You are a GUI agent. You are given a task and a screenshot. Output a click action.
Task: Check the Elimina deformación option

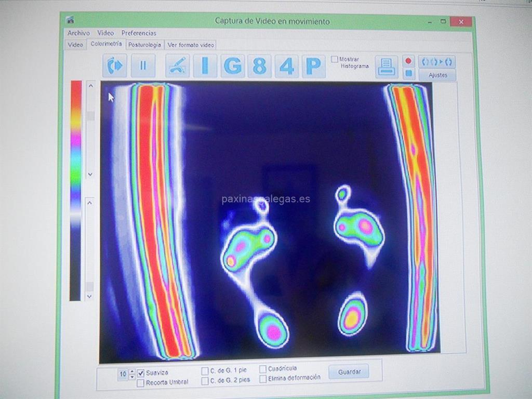tap(263, 378)
